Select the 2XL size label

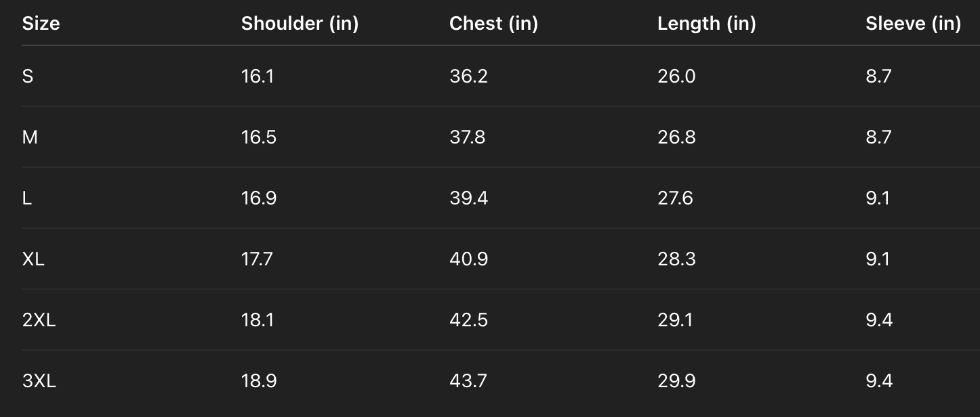tap(39, 320)
